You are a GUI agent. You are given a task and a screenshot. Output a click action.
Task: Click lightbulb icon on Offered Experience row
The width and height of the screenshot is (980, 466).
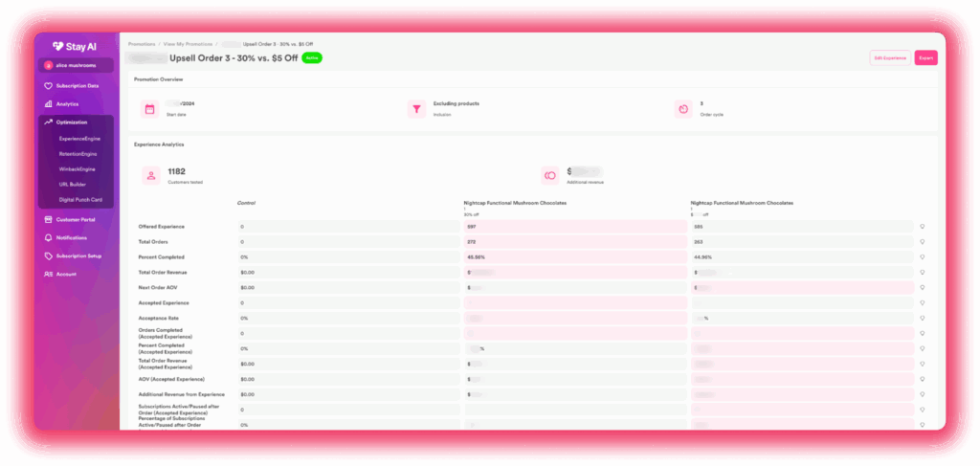coord(922,227)
